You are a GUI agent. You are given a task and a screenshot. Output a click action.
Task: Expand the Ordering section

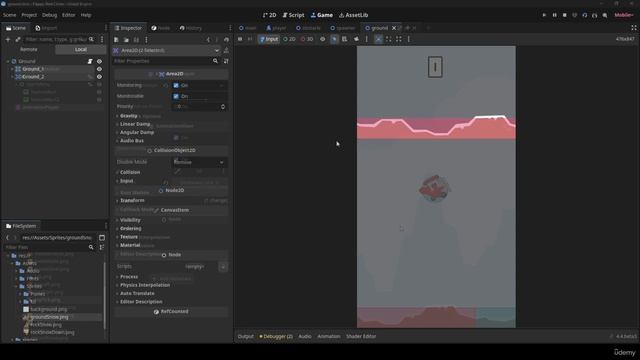pos(131,229)
